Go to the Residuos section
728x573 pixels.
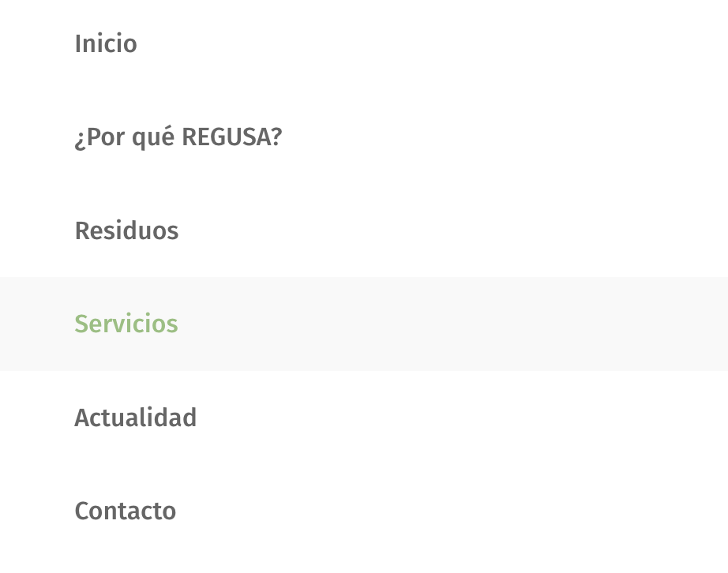[x=126, y=231]
